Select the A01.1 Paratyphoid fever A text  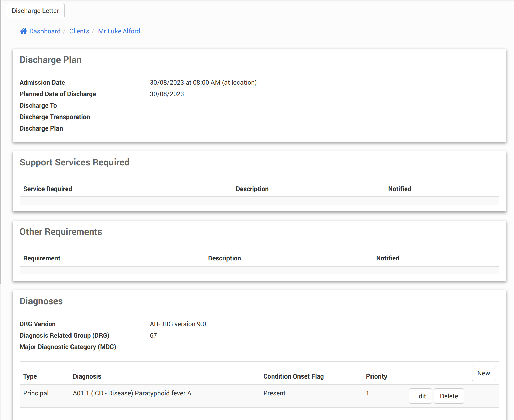(132, 393)
